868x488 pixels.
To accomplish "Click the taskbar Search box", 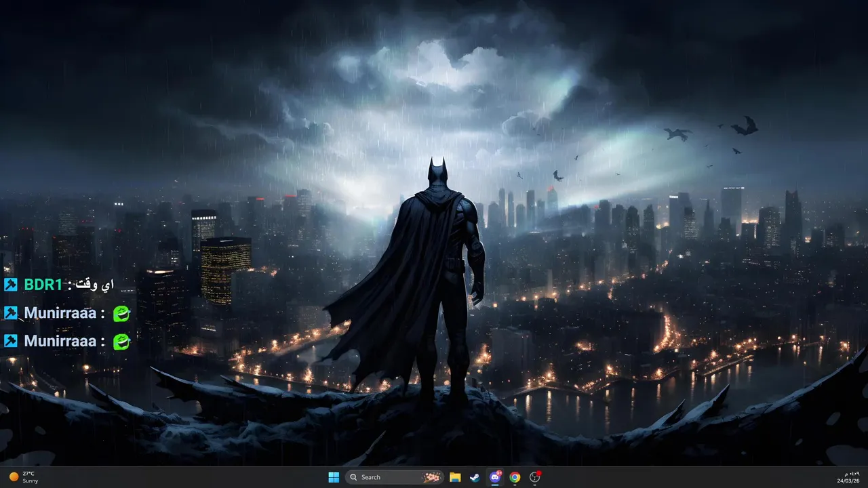I will click(x=395, y=477).
